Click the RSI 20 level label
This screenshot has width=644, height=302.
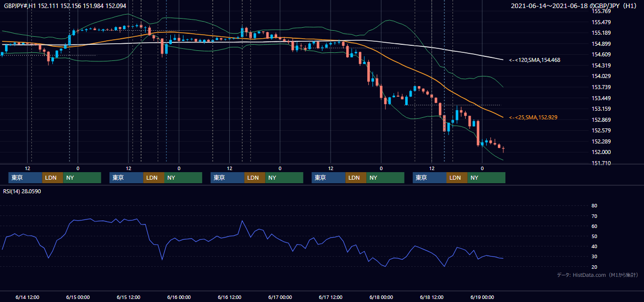tap(594, 267)
